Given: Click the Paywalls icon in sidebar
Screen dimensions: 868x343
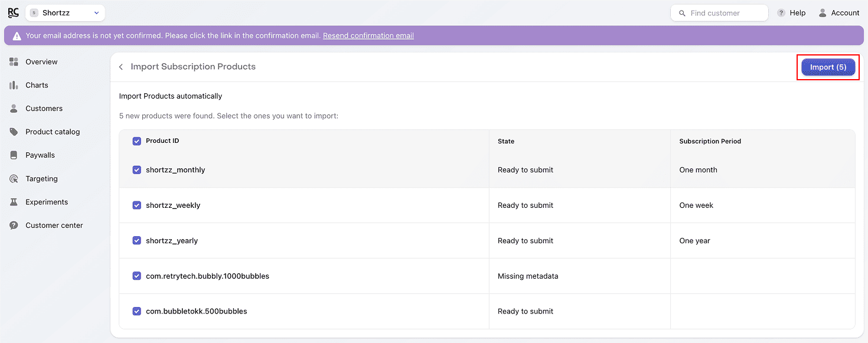Looking at the screenshot, I should (14, 155).
